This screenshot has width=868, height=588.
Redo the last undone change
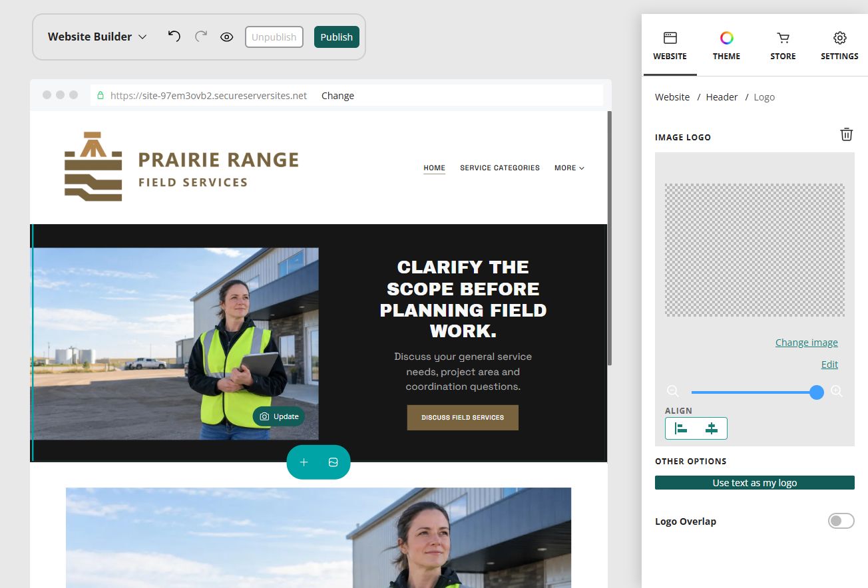201,37
